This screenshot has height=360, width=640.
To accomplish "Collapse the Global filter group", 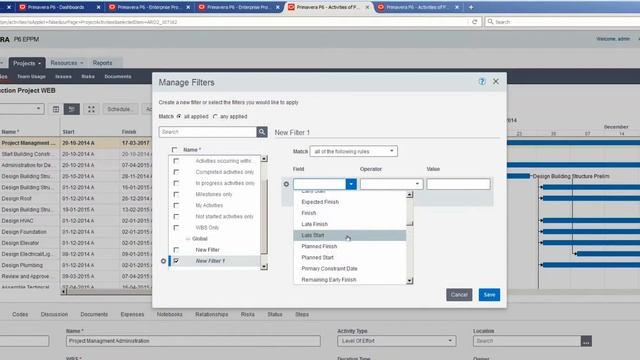I will pyautogui.click(x=188, y=239).
